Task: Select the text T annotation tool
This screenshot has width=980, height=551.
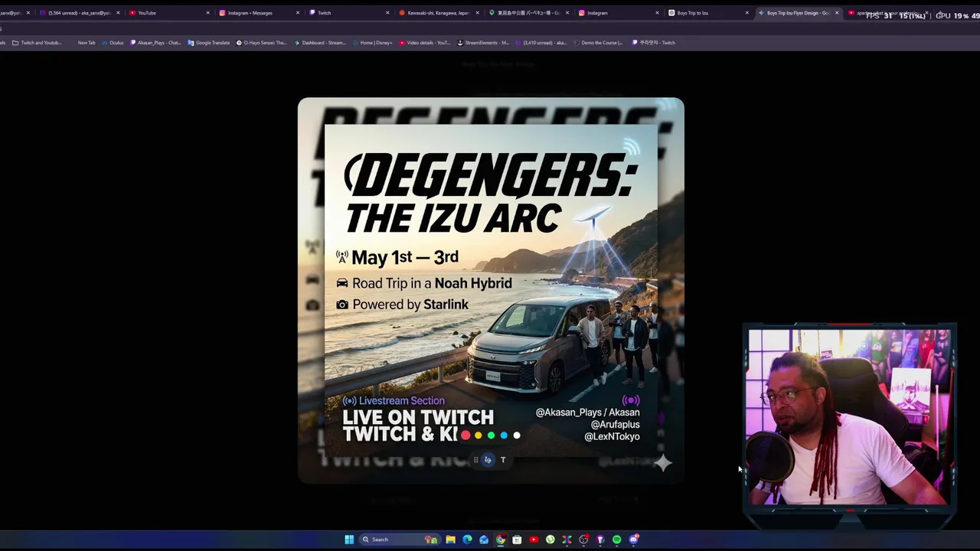Action: (503, 460)
